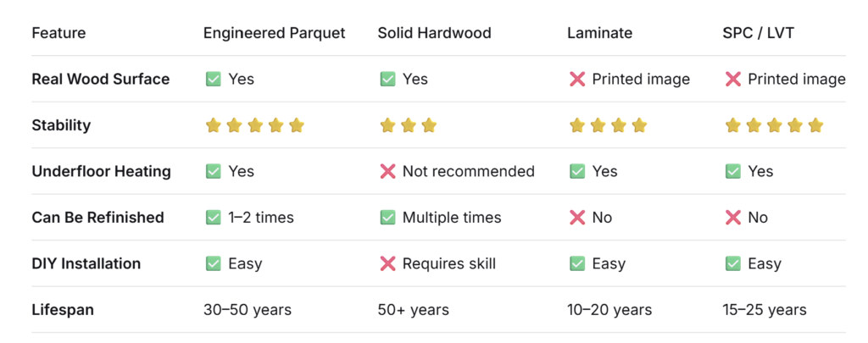This screenshot has height=343, width=868.
Task: Click the Laminate column header
Action: [x=599, y=33]
